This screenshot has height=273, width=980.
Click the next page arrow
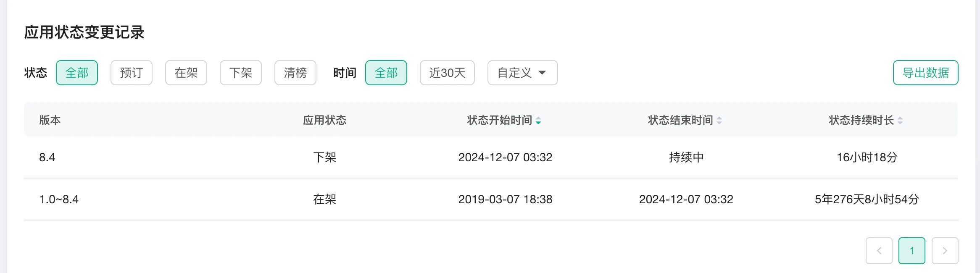944,250
